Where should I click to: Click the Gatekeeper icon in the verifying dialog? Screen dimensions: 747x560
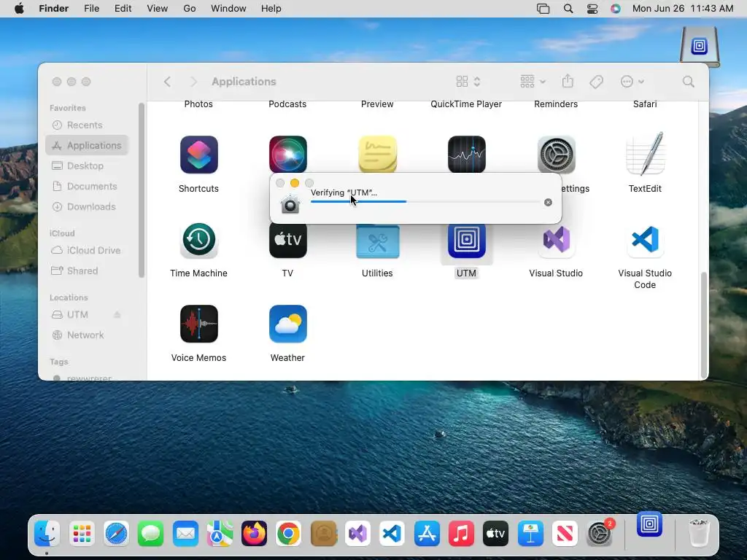pyautogui.click(x=290, y=204)
